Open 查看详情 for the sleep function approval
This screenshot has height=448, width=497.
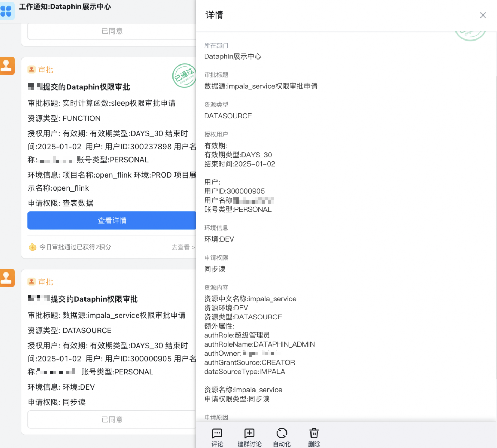point(112,220)
